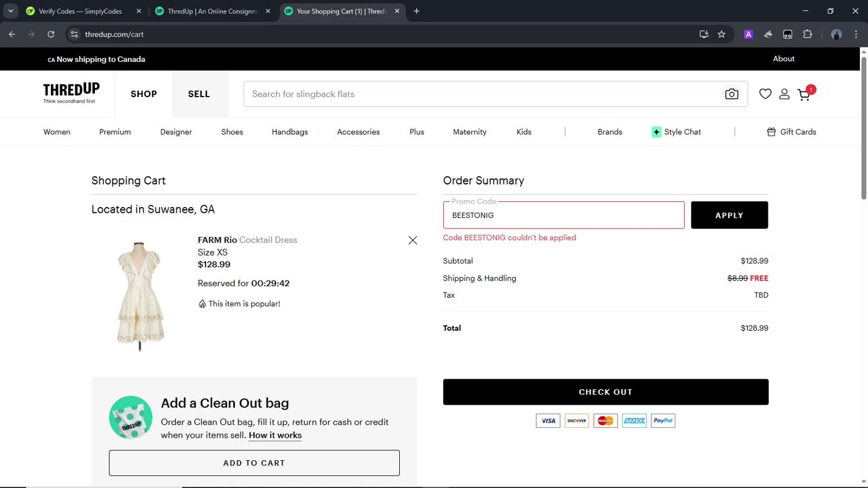Switch to the Verify Codes SimplyCodes tab
This screenshot has width=868, height=488.
point(80,11)
